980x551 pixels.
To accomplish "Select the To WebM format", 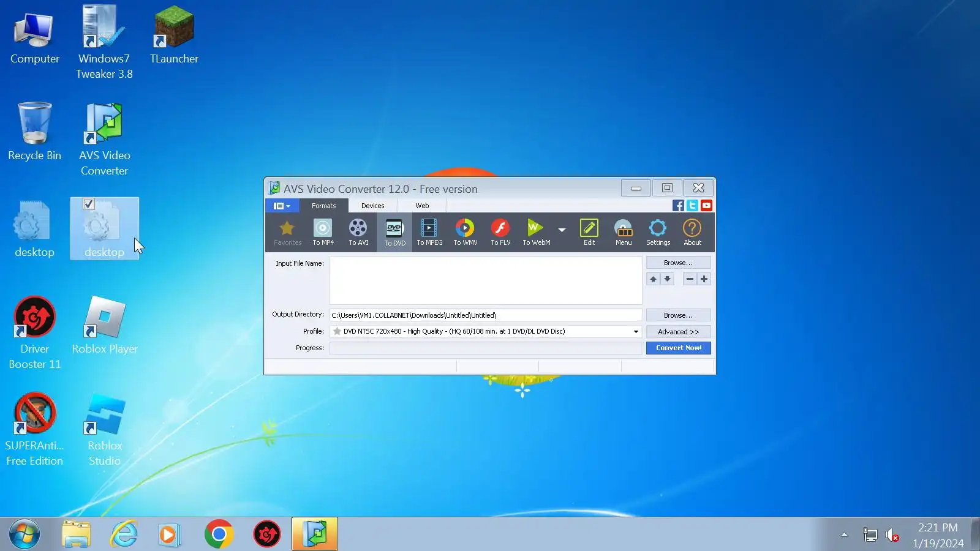I will (536, 233).
